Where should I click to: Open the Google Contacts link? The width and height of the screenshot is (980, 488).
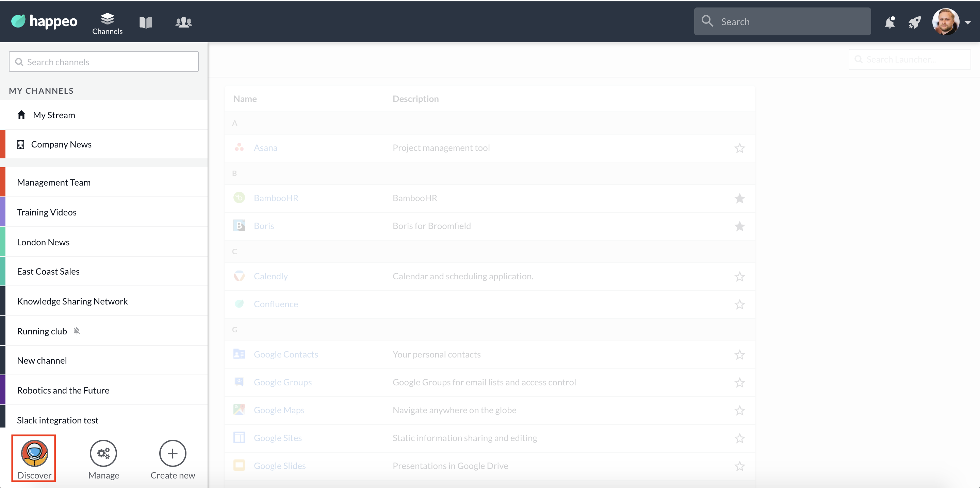click(286, 354)
